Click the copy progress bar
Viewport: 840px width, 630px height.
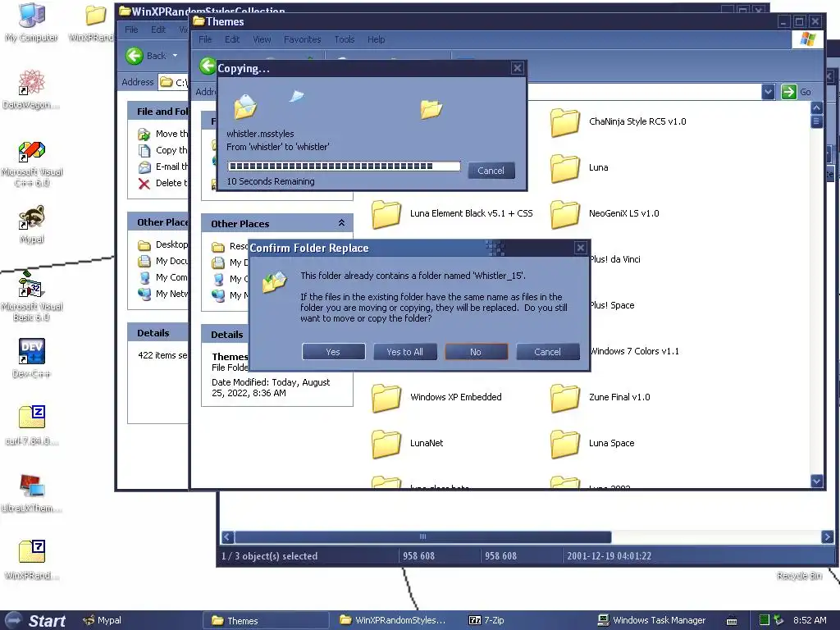(344, 167)
